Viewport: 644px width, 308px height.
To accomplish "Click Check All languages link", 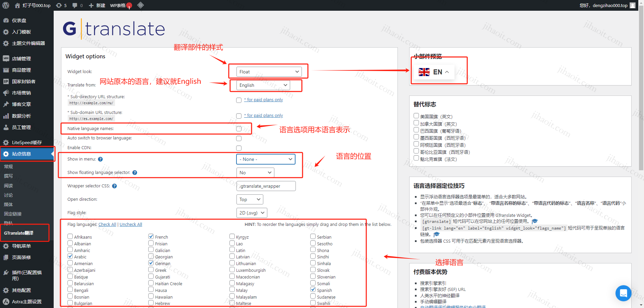I will 107,225.
